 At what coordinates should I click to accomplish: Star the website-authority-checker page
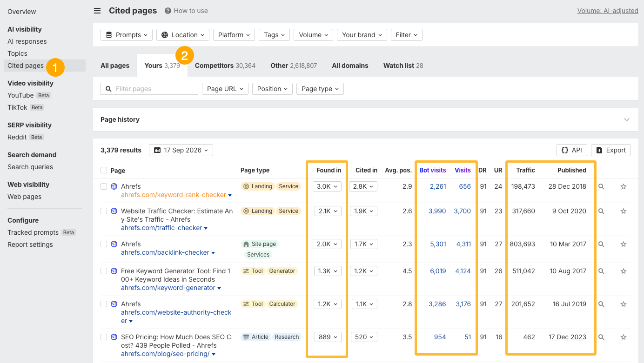pyautogui.click(x=624, y=304)
